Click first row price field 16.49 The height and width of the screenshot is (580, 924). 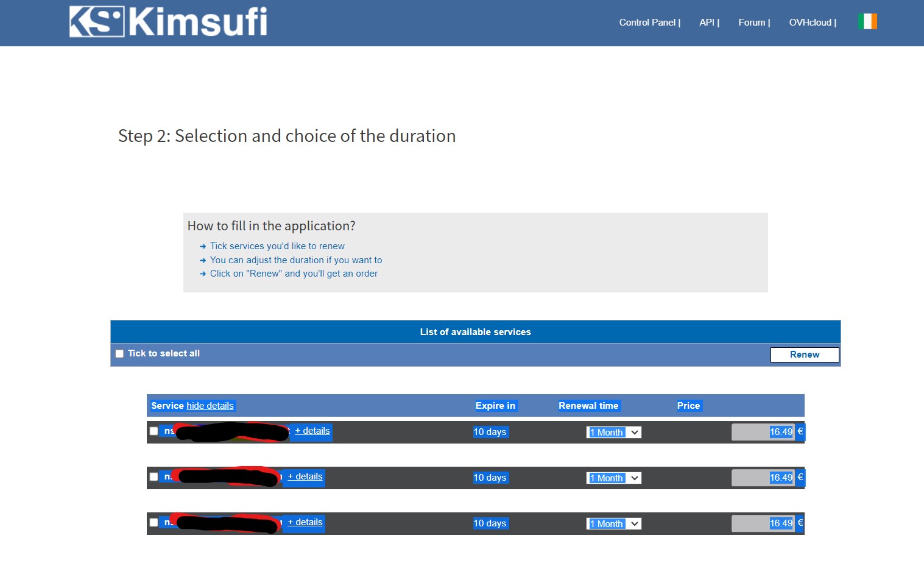tap(763, 432)
